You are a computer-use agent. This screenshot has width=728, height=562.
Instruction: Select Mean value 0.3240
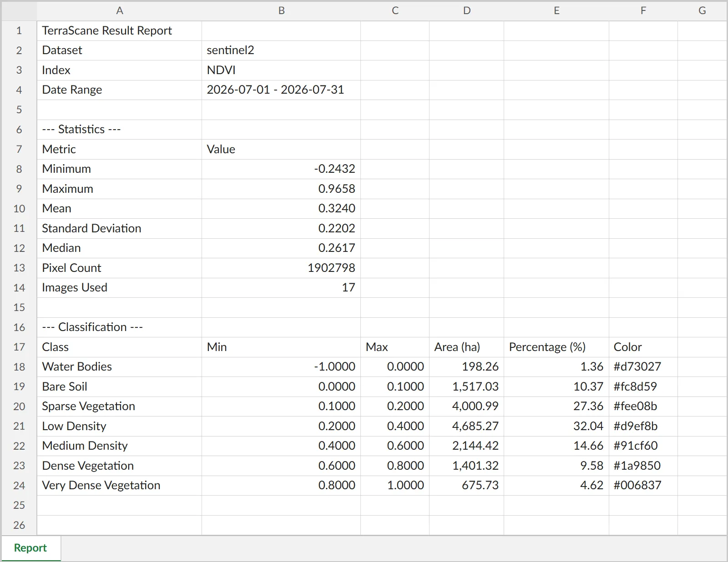[x=281, y=209]
